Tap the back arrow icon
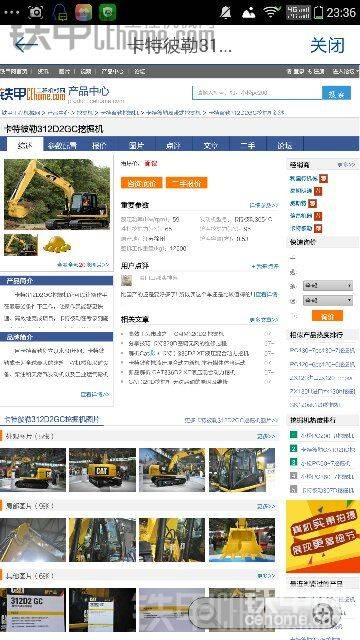Screen dimensions: 360x640 26,44
